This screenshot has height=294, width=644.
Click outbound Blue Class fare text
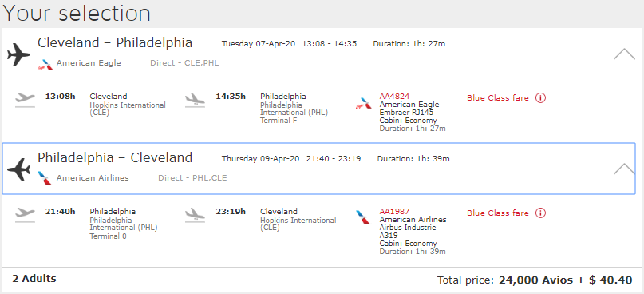(x=498, y=98)
